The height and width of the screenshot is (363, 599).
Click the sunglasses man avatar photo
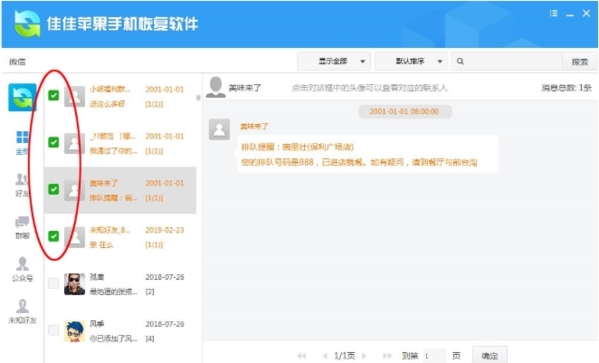click(x=74, y=284)
